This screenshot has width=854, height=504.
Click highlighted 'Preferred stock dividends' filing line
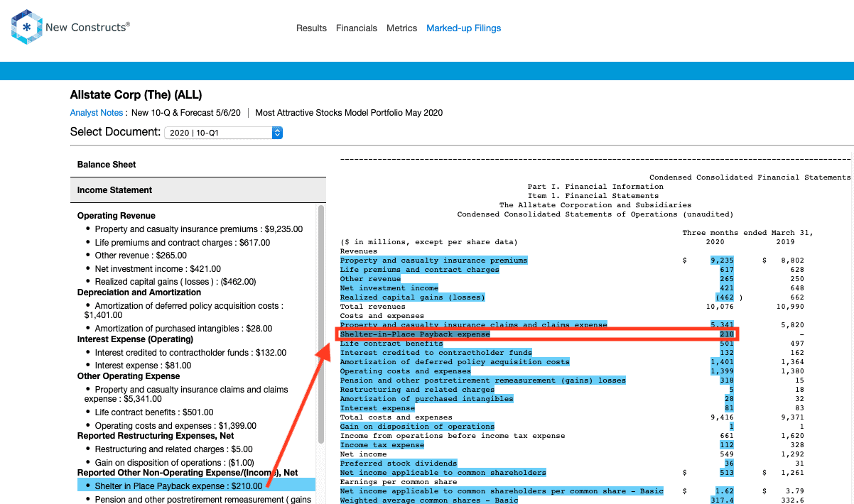[399, 464]
